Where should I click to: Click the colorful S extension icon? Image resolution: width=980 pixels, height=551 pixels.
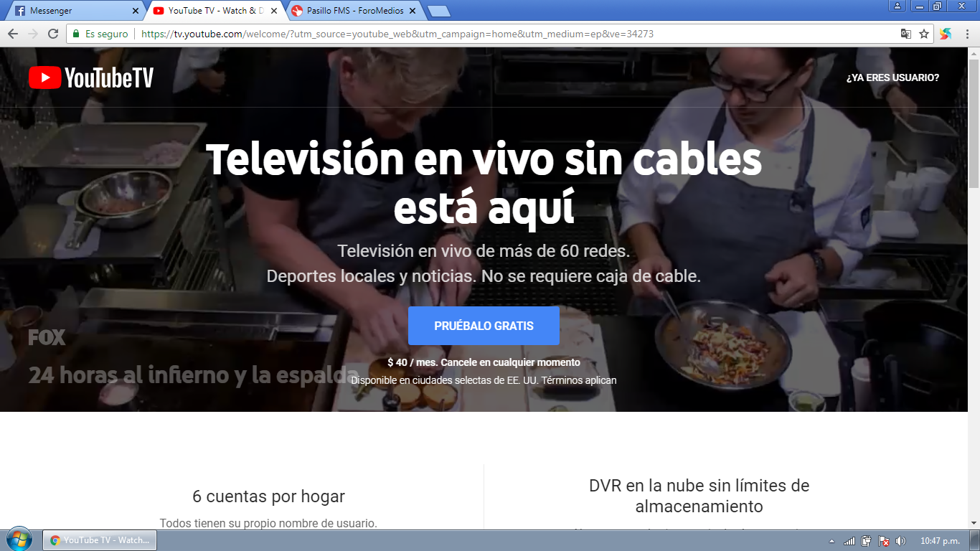[945, 34]
